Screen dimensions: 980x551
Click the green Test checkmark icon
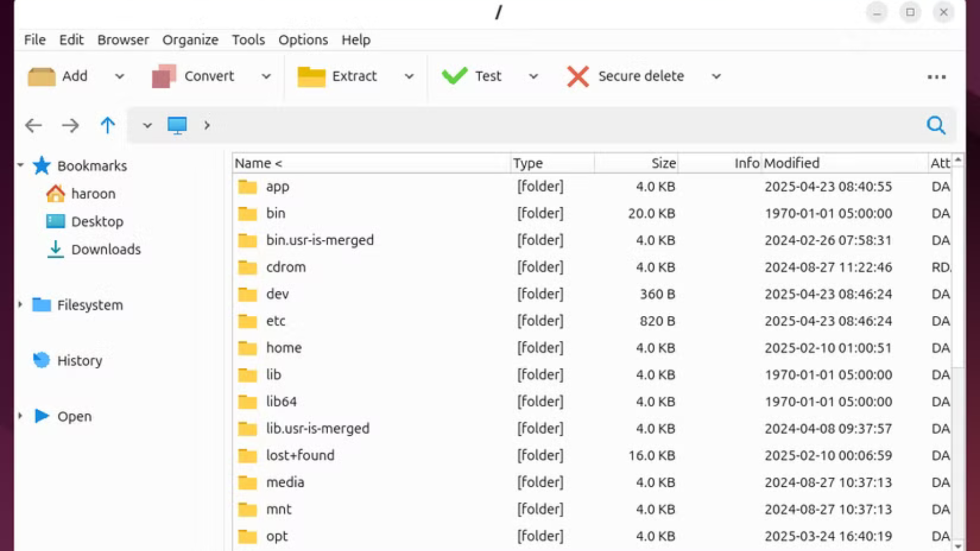(454, 76)
